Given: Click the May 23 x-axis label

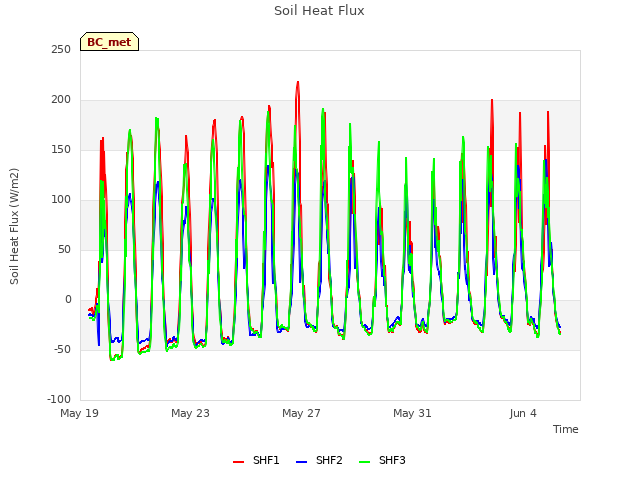Looking at the screenshot, I should [x=190, y=413].
